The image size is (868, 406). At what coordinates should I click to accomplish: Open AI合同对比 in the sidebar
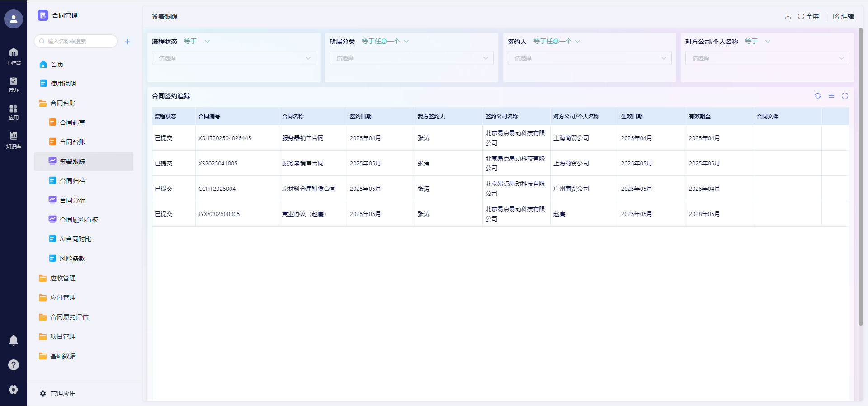75,239
